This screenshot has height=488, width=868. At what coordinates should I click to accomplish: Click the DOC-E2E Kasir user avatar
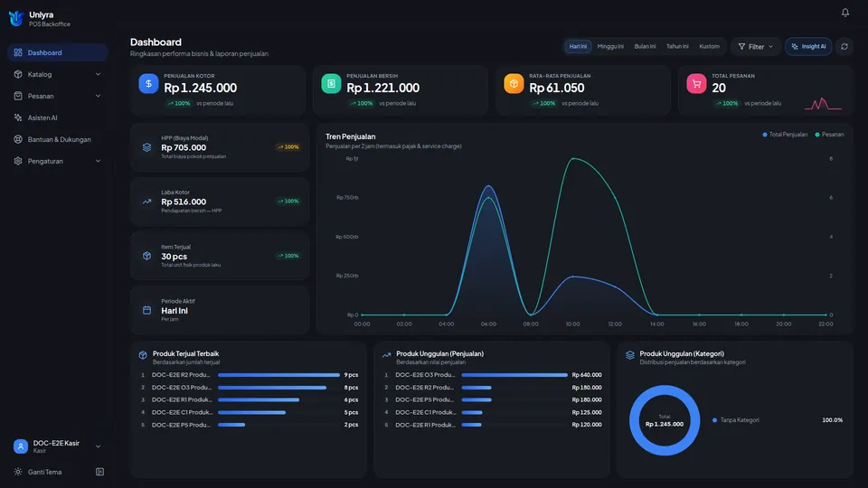(21, 446)
